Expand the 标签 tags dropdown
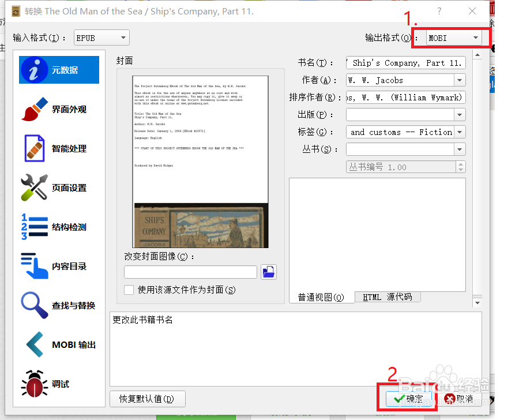519x420 pixels. click(x=460, y=132)
